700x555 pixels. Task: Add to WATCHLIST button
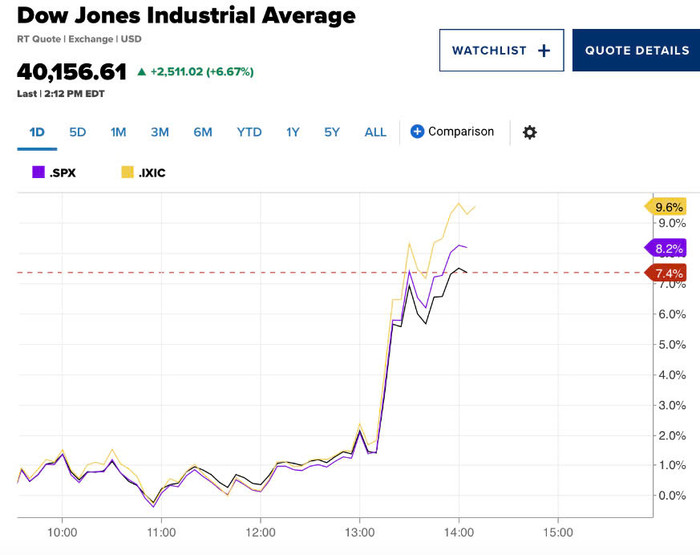point(501,50)
